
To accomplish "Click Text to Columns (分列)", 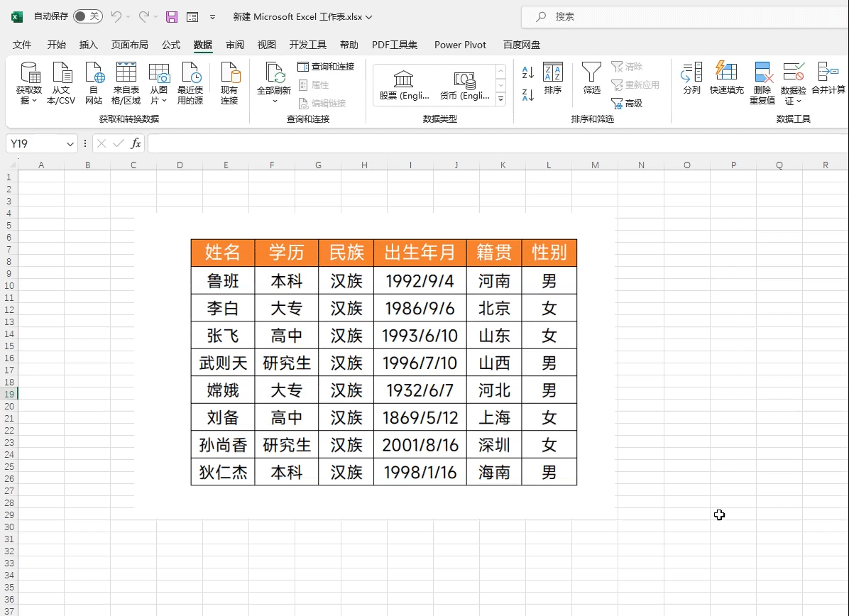I will pos(691,79).
